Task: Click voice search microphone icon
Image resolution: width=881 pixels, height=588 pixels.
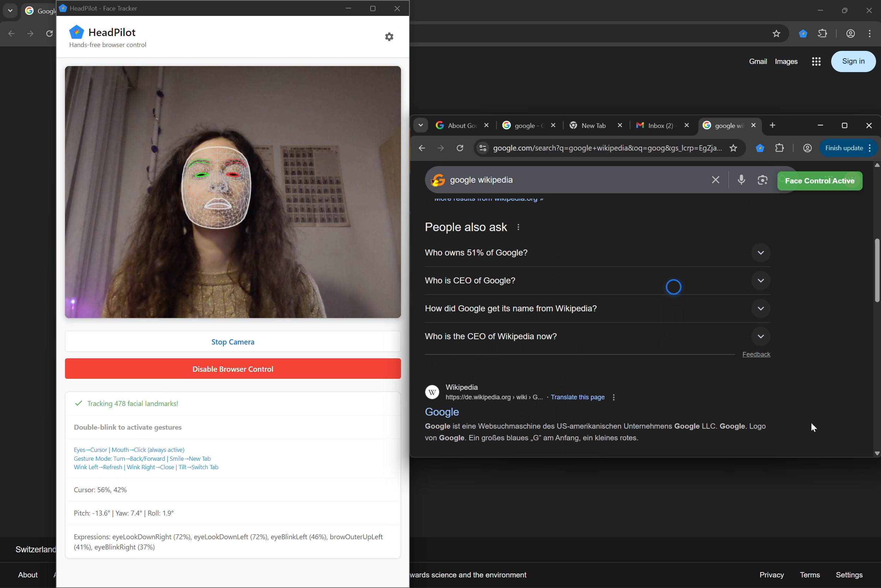Action: 741,180
